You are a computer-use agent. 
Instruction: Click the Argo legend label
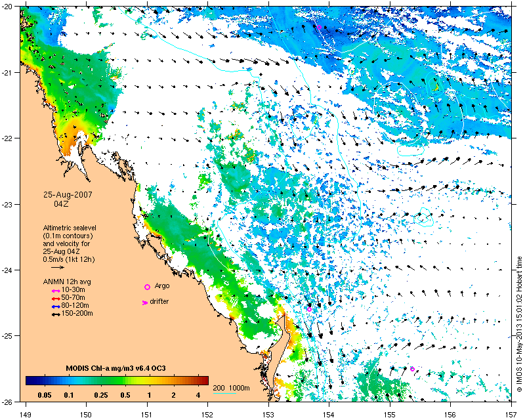pyautogui.click(x=162, y=285)
